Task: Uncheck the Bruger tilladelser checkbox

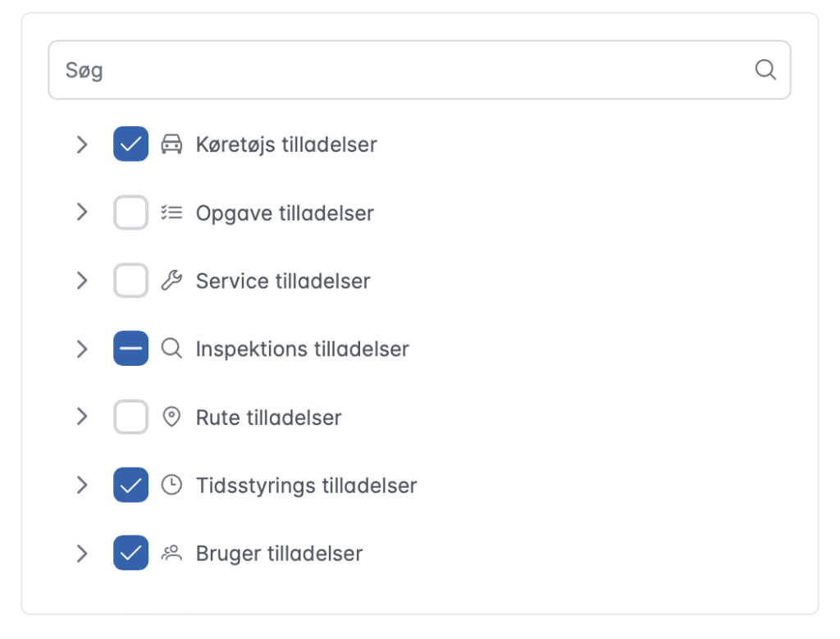Action: coord(131,553)
